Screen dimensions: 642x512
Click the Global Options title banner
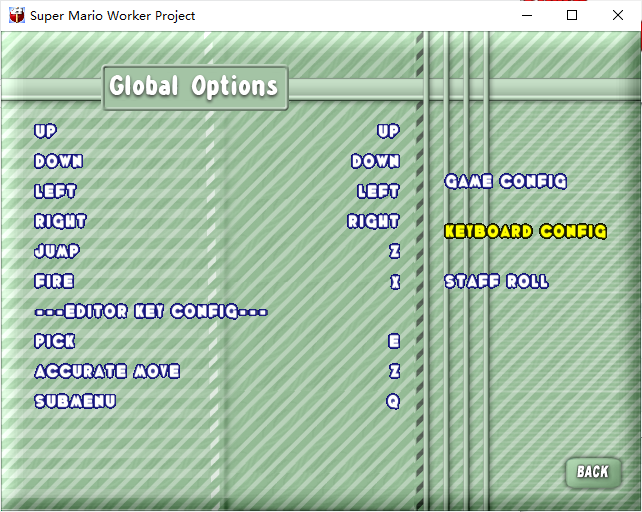pos(195,88)
